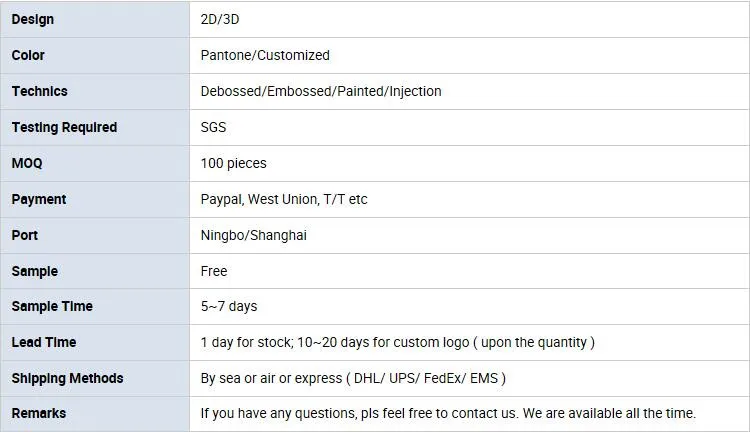Click the 100 pieces value
750x432 pixels.
pos(233,164)
